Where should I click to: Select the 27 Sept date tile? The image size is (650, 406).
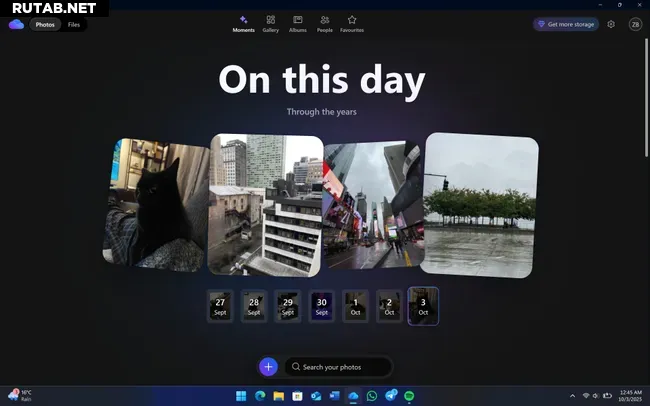pyautogui.click(x=220, y=306)
